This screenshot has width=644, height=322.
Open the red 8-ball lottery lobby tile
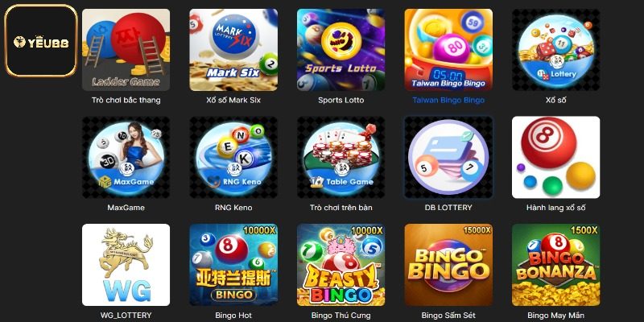(x=556, y=157)
